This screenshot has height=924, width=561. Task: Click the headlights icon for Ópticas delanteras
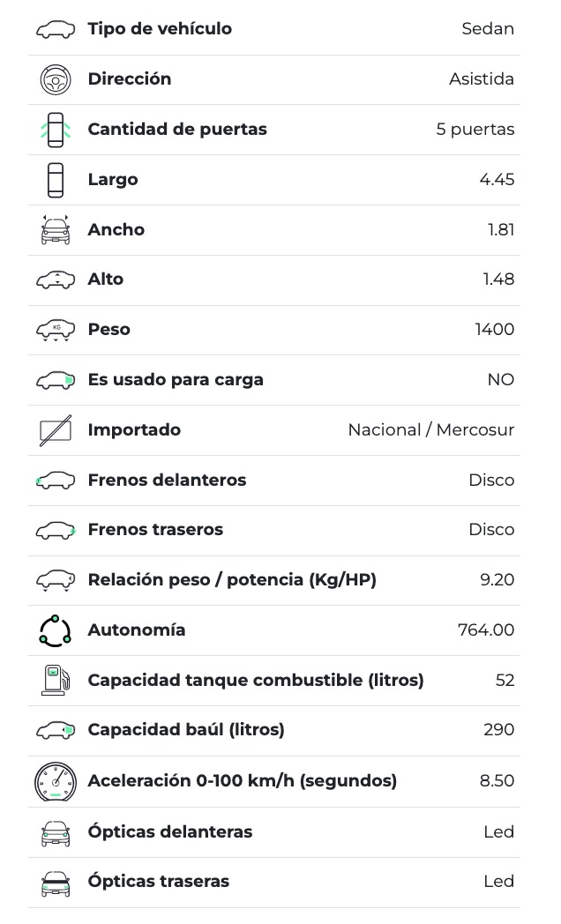point(56,832)
